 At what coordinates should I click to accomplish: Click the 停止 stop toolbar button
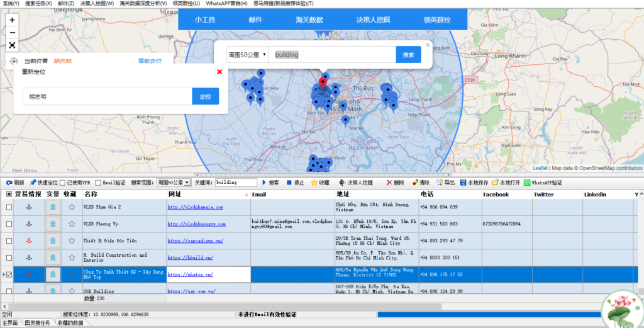(295, 183)
